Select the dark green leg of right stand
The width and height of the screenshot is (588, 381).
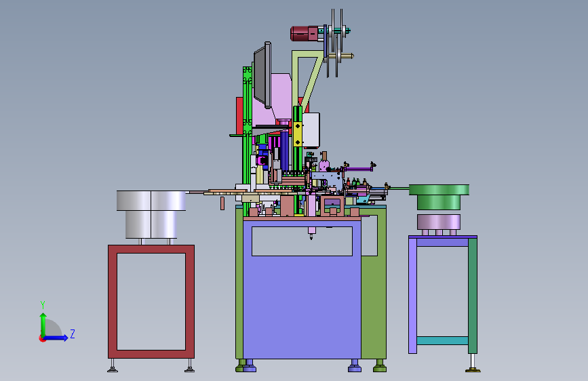(x=473, y=296)
